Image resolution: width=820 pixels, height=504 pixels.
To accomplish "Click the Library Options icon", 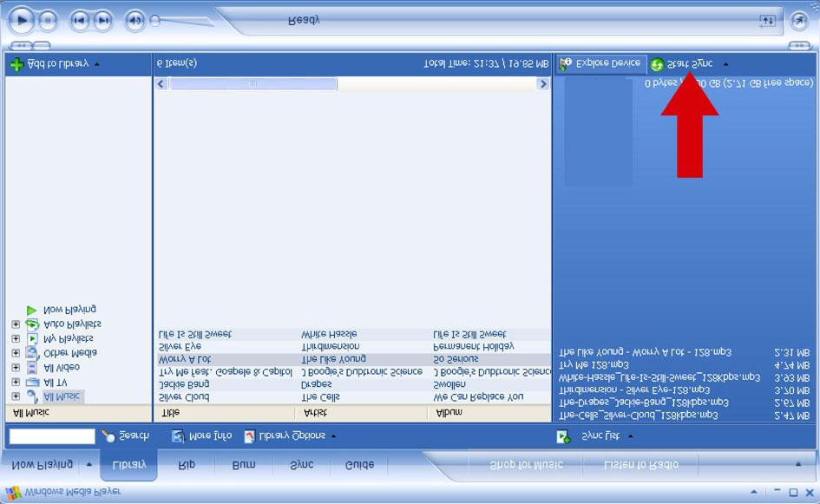I will tap(249, 436).
